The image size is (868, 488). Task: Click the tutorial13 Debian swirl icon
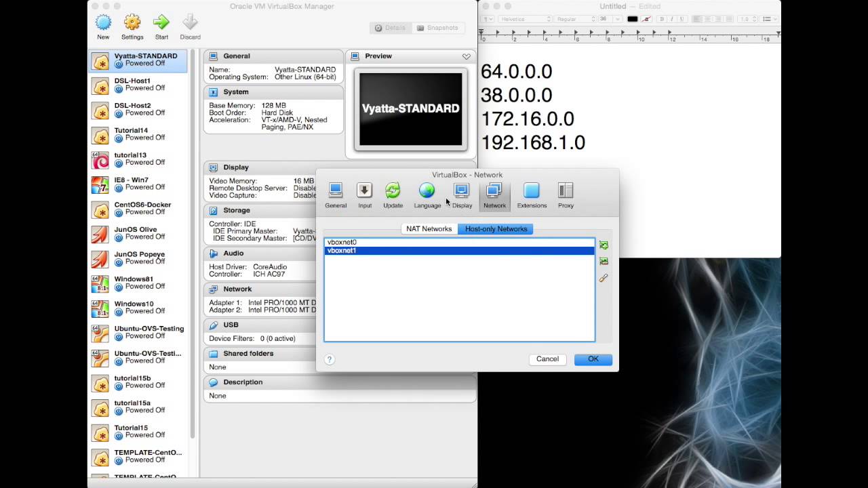100,160
